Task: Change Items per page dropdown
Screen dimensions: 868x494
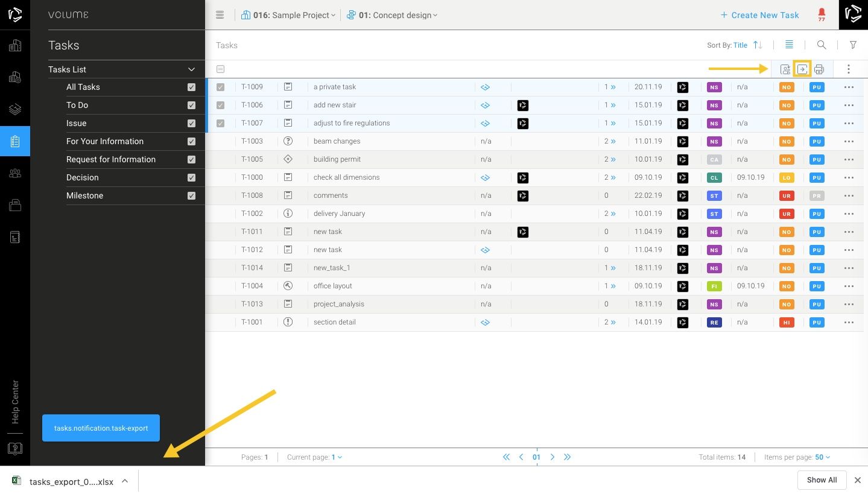Action: (x=822, y=457)
